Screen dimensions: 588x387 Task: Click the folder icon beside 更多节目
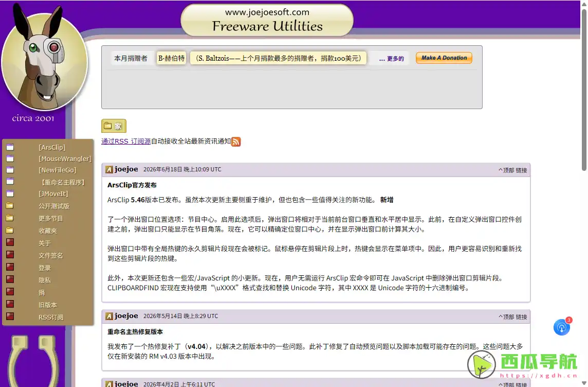pyautogui.click(x=10, y=218)
